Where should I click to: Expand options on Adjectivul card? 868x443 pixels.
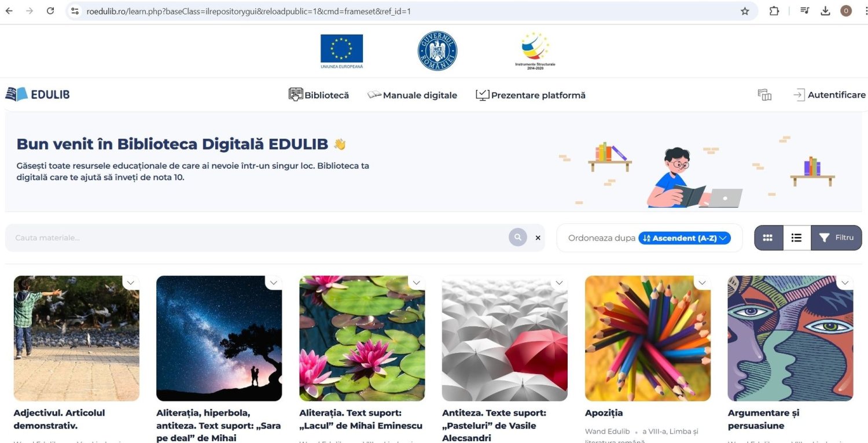pyautogui.click(x=131, y=283)
